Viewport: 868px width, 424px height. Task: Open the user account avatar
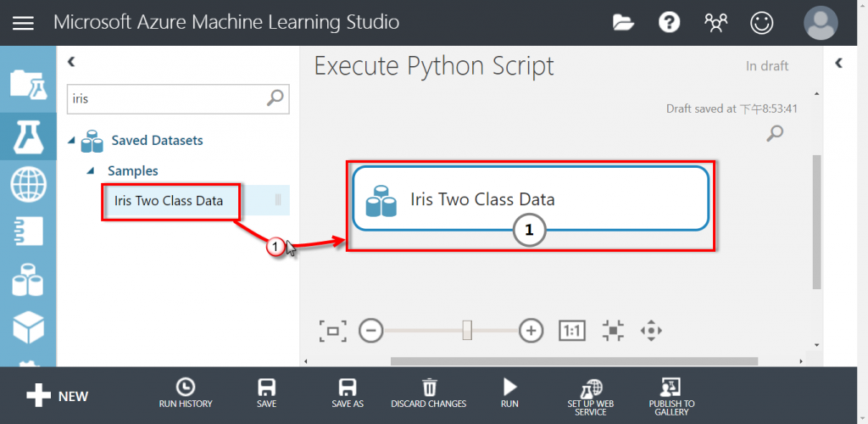tap(821, 23)
